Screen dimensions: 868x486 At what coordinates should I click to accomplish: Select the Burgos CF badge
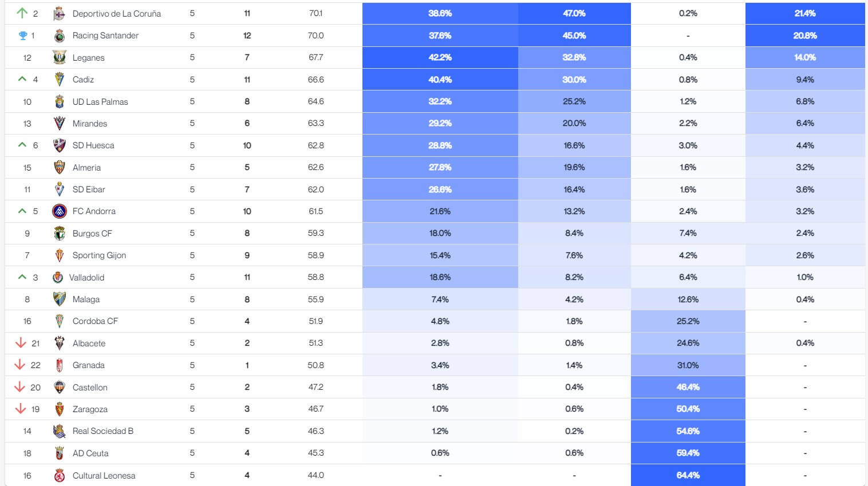[59, 234]
